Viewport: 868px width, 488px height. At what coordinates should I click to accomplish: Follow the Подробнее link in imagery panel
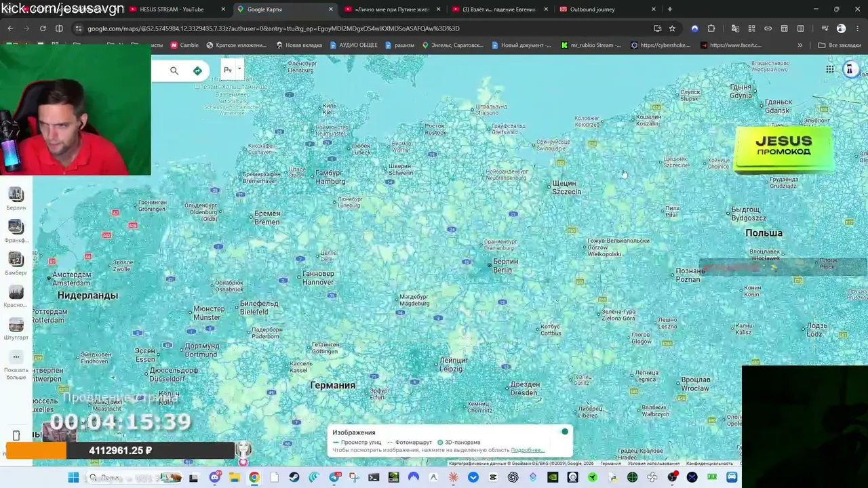click(x=527, y=450)
